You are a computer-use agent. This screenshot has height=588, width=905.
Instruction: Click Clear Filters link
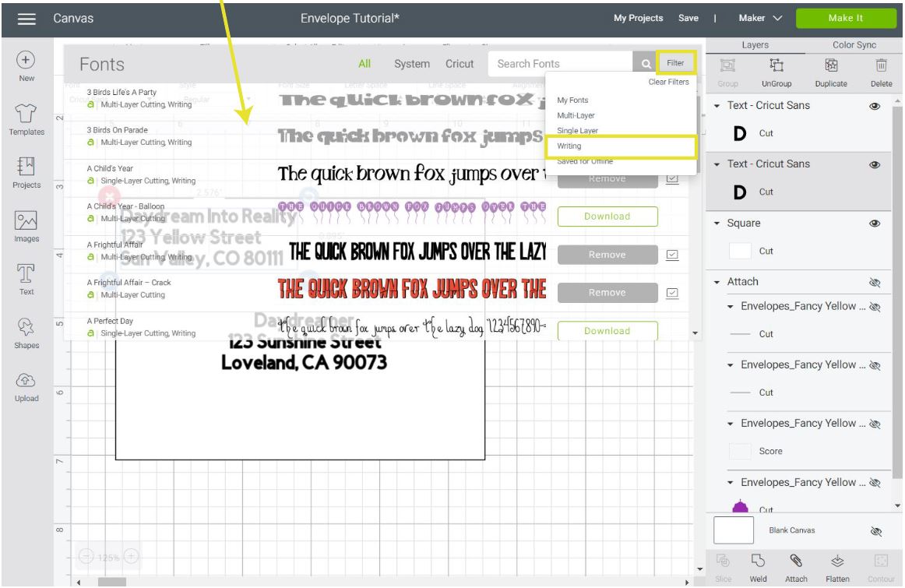(668, 82)
